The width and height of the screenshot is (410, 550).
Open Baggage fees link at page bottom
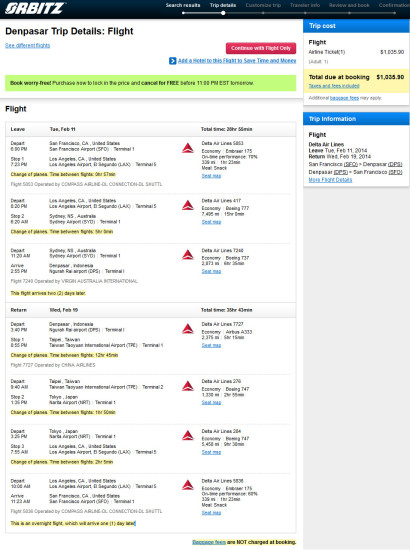209,542
